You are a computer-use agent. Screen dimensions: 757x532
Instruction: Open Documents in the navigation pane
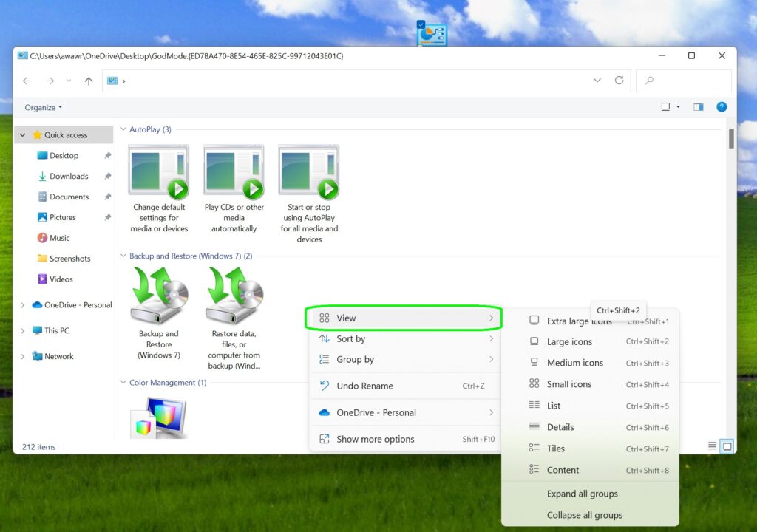pos(69,197)
